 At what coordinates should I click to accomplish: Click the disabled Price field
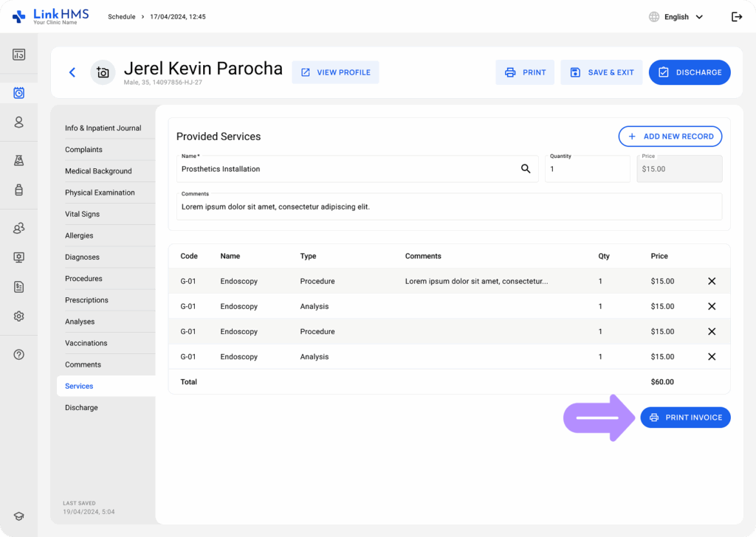(679, 169)
